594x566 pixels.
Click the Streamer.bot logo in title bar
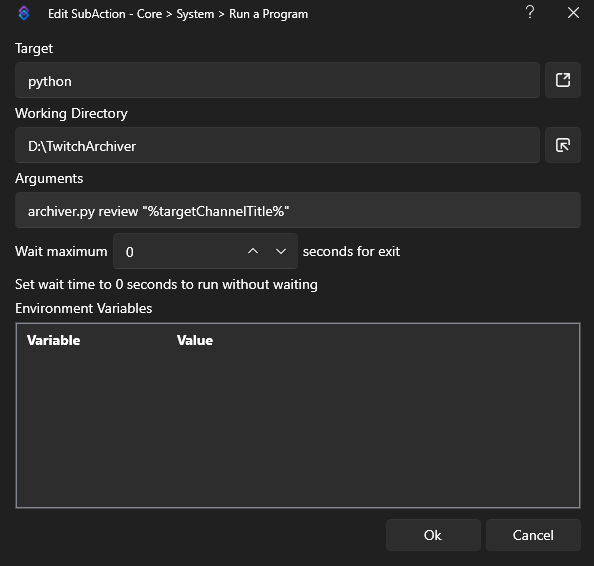coord(24,14)
